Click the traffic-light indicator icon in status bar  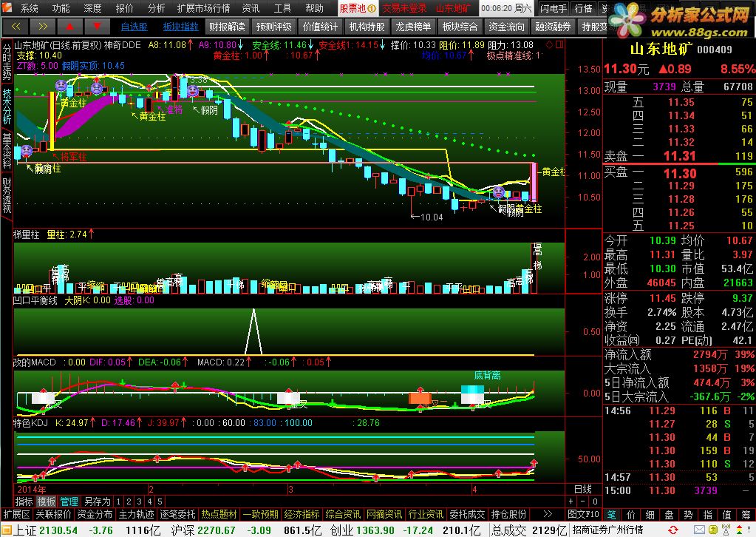pyautogui.click(x=739, y=530)
